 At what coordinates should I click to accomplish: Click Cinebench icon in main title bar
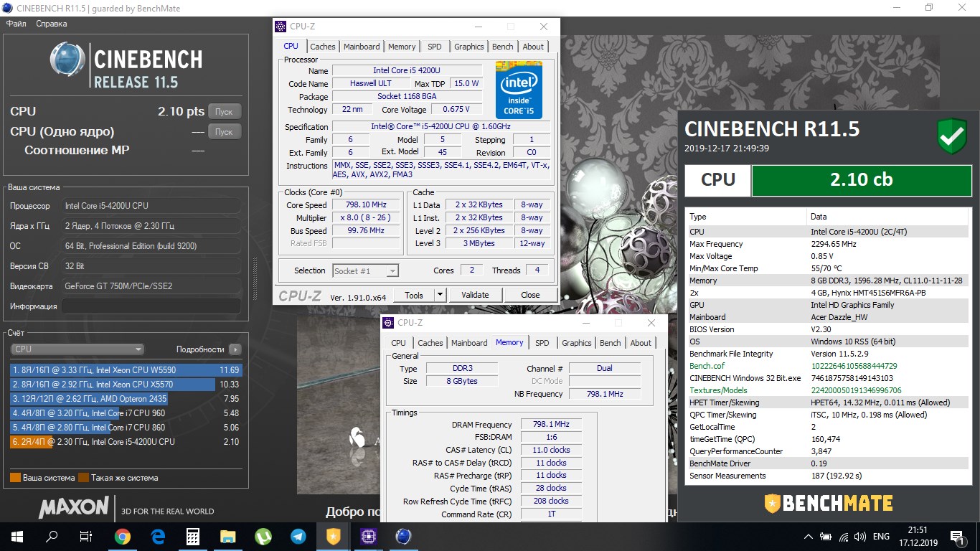(x=9, y=8)
